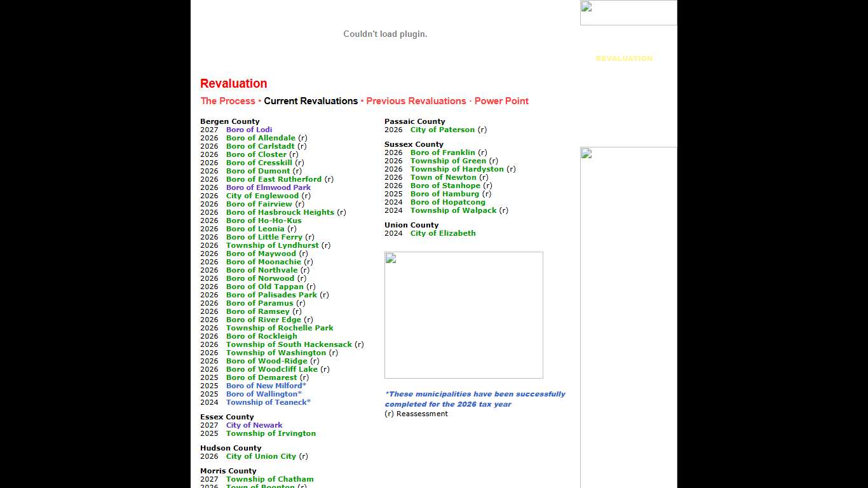Screen dimensions: 868x488
Task: Click the City of Newark link
Action: [x=254, y=426]
